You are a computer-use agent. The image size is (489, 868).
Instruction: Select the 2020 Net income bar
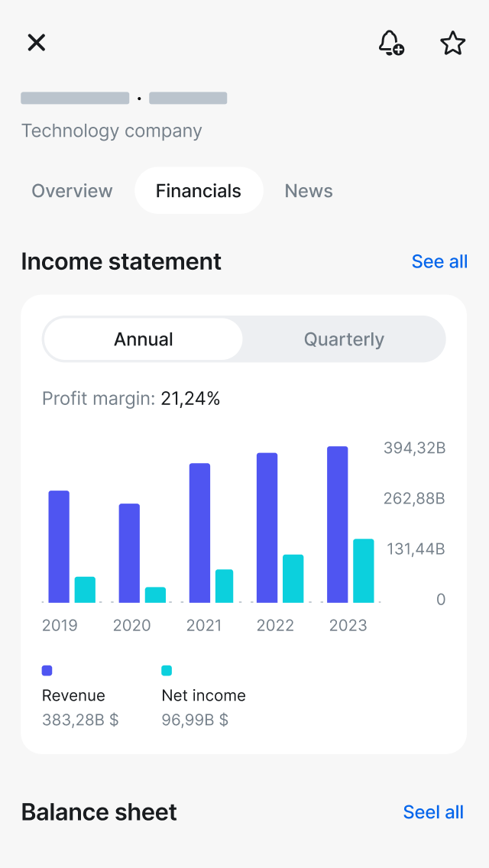click(155, 594)
